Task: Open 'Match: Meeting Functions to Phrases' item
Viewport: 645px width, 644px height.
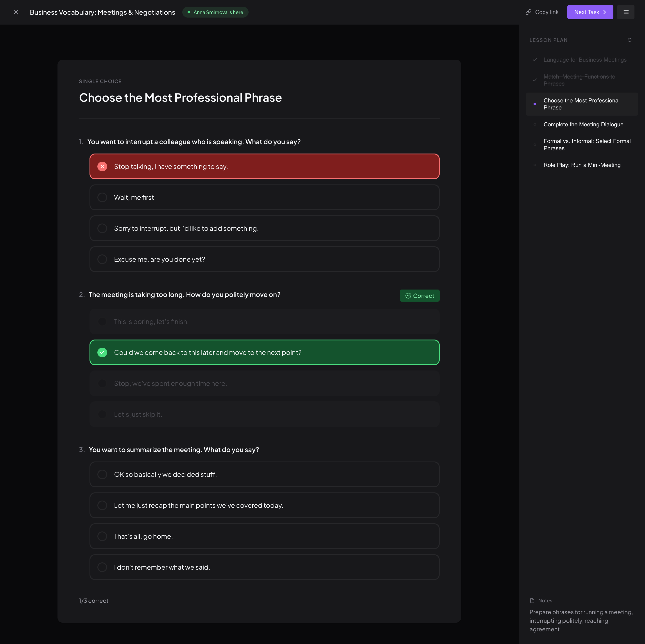Action: pos(582,80)
